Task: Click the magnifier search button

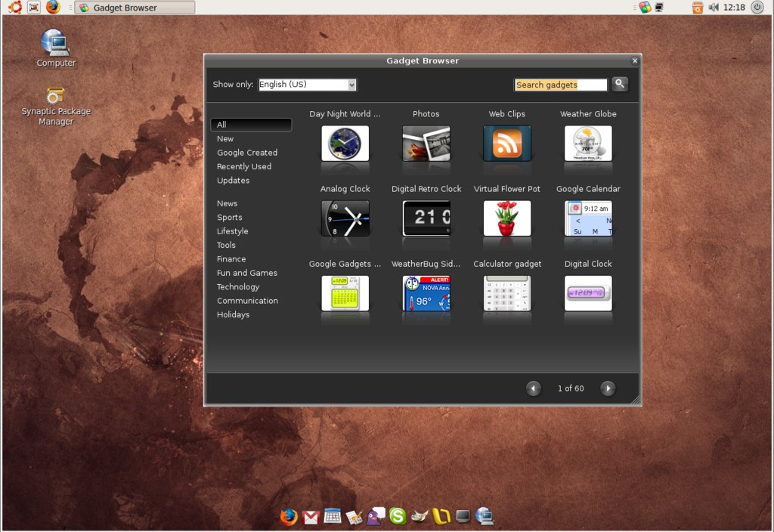Action: click(x=620, y=84)
